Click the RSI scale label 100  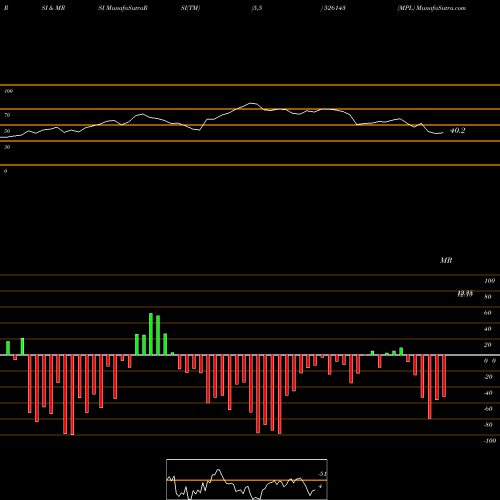(8, 91)
